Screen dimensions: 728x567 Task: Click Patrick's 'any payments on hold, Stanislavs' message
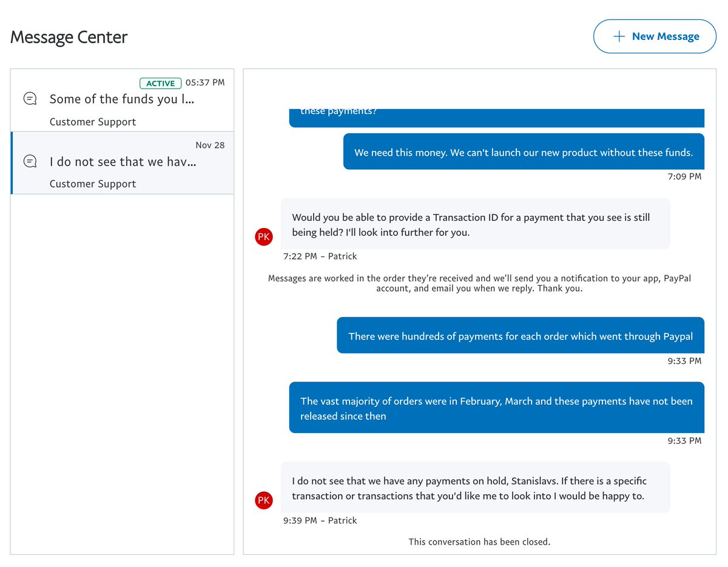point(475,488)
